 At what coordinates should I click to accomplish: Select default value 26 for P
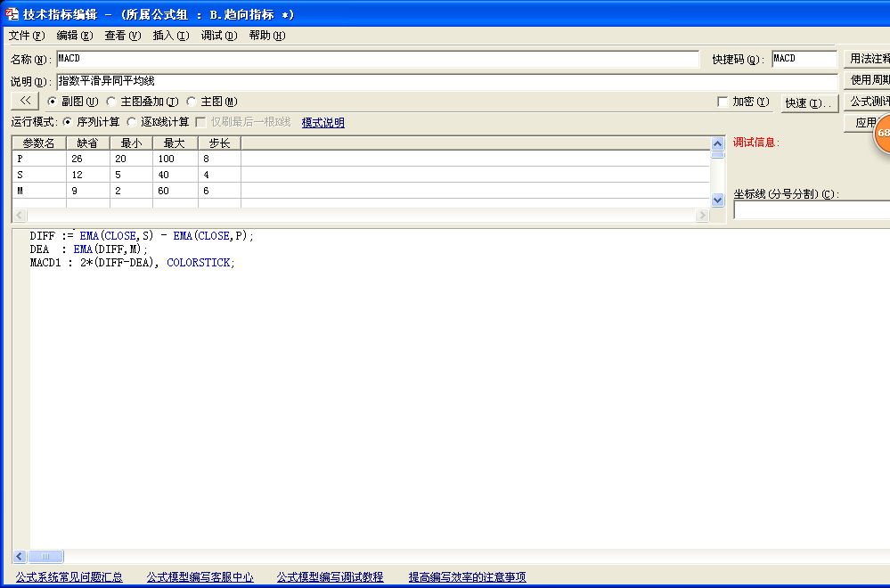(x=88, y=159)
